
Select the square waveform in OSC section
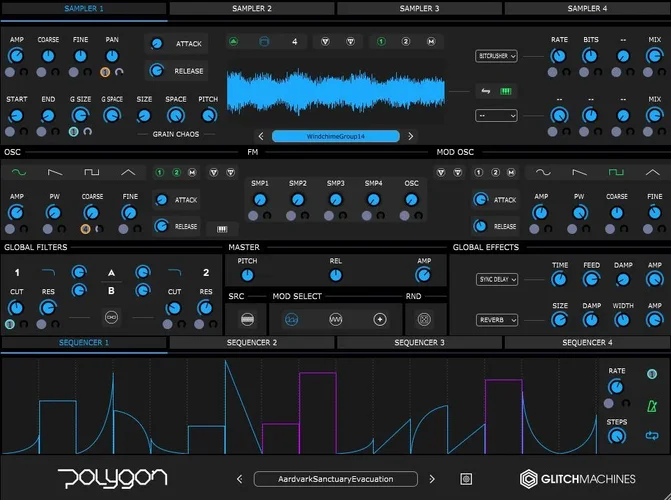click(91, 172)
